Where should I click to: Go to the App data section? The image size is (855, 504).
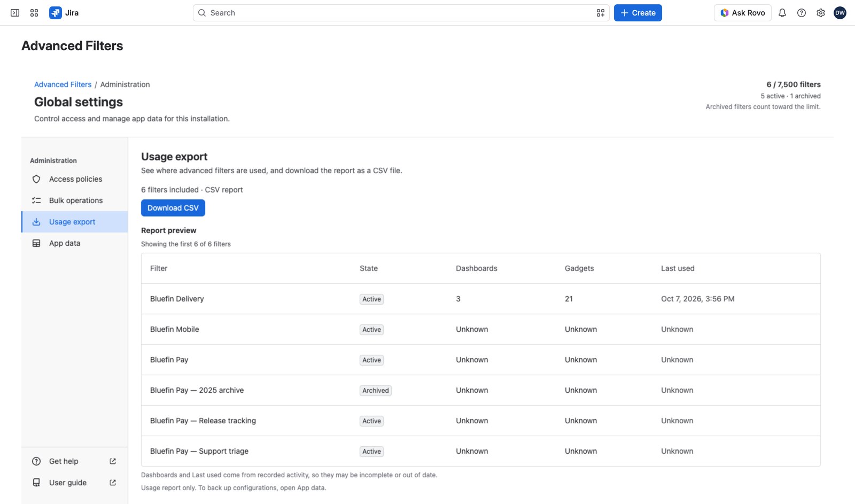75,243
